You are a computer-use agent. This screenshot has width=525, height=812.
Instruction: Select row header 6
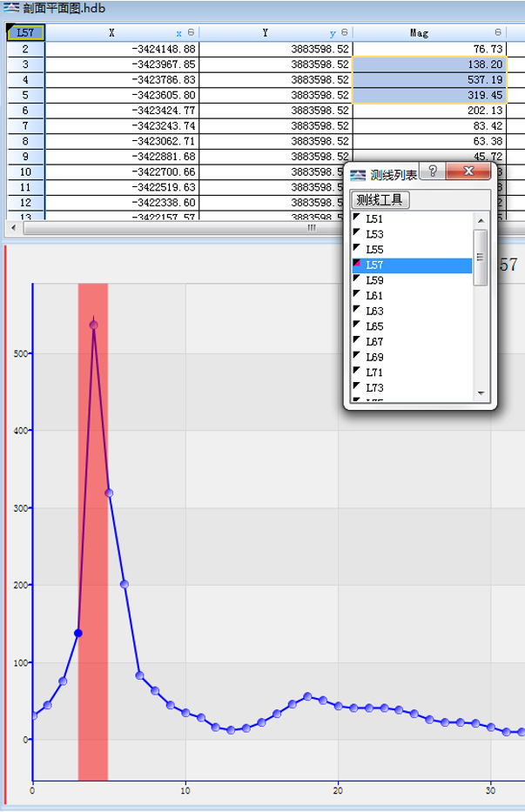pyautogui.click(x=25, y=111)
